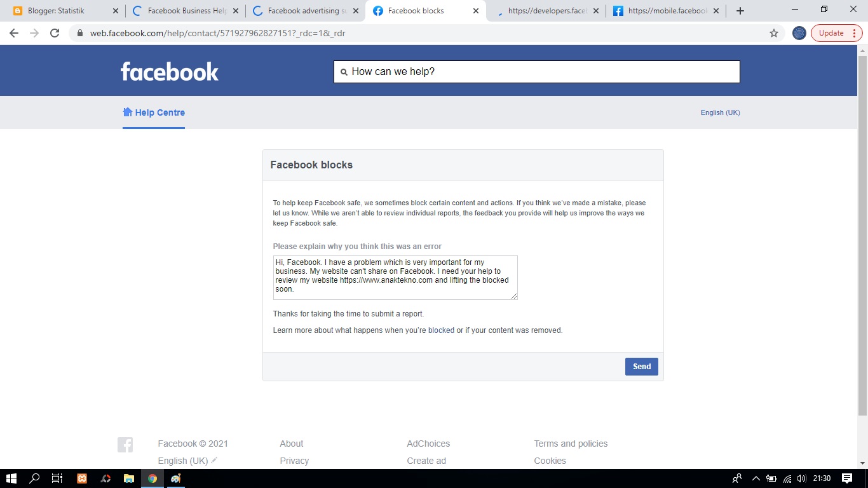This screenshot has width=868, height=488.
Task: Click the browser address bar URL
Action: click(217, 33)
